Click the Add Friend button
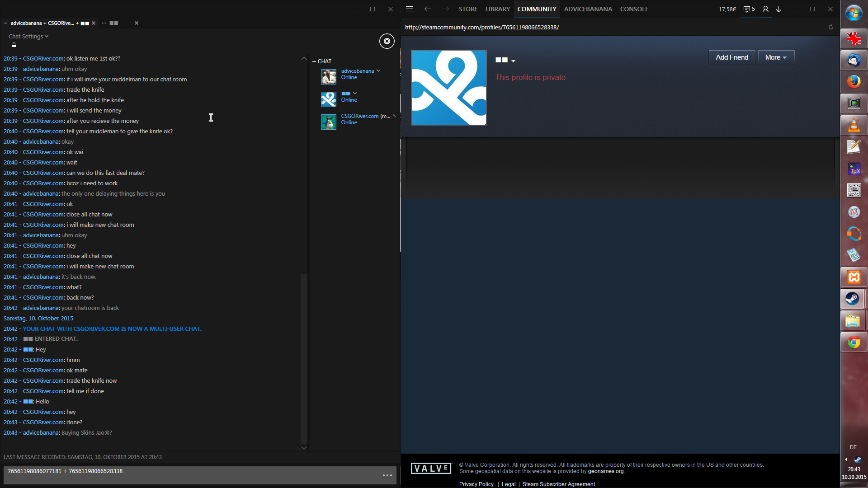Viewport: 868px width, 488px height. point(731,57)
